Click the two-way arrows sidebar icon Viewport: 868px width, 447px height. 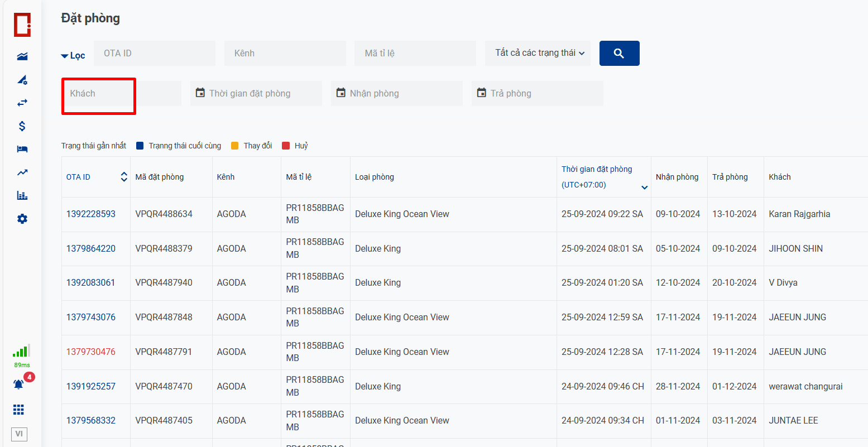(22, 103)
